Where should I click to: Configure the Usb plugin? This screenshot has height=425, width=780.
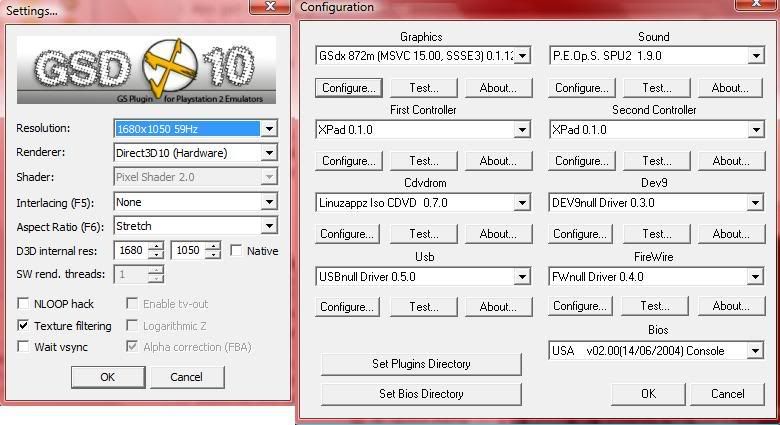tap(347, 307)
